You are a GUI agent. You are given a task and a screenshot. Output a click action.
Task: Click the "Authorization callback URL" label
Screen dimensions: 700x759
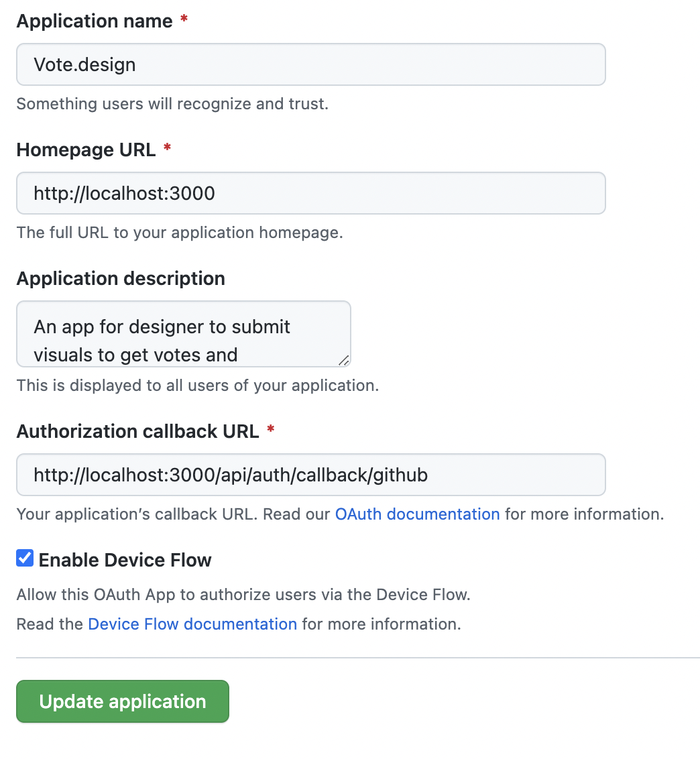(x=137, y=431)
